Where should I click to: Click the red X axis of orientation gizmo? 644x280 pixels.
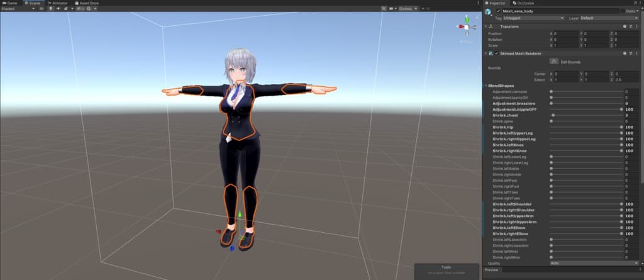point(460,26)
